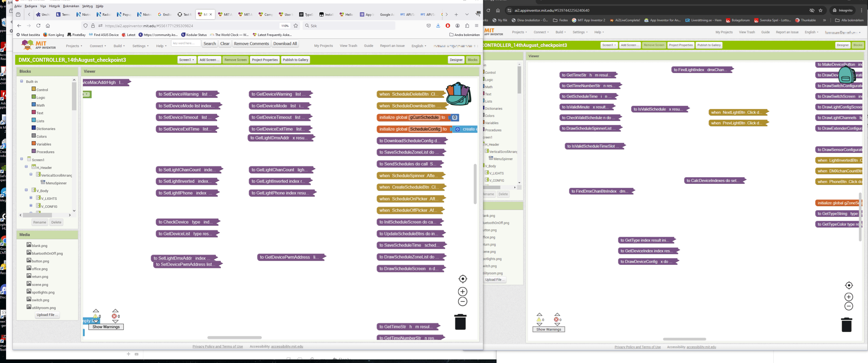This screenshot has width=868, height=363.
Task: Click the trash/delete bin icon on canvas
Action: 461,322
